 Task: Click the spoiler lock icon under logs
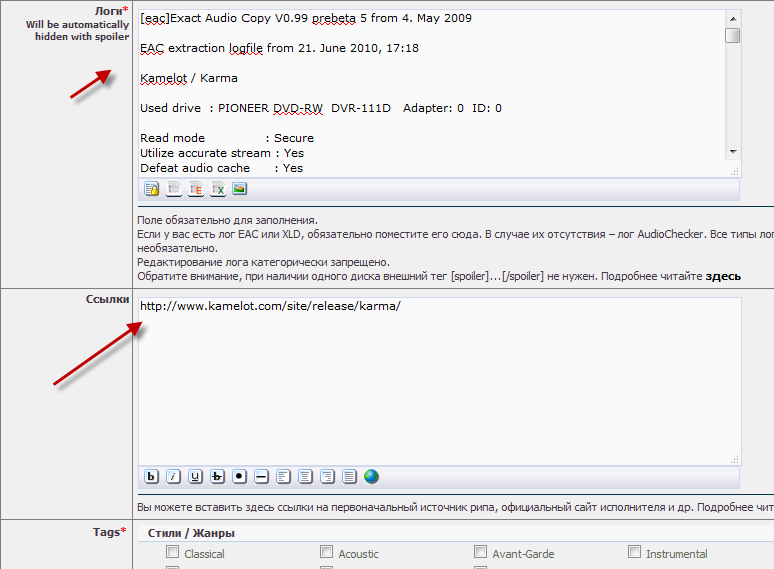click(x=152, y=189)
